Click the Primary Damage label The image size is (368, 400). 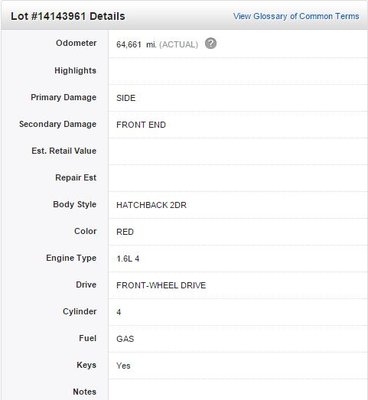pos(63,97)
